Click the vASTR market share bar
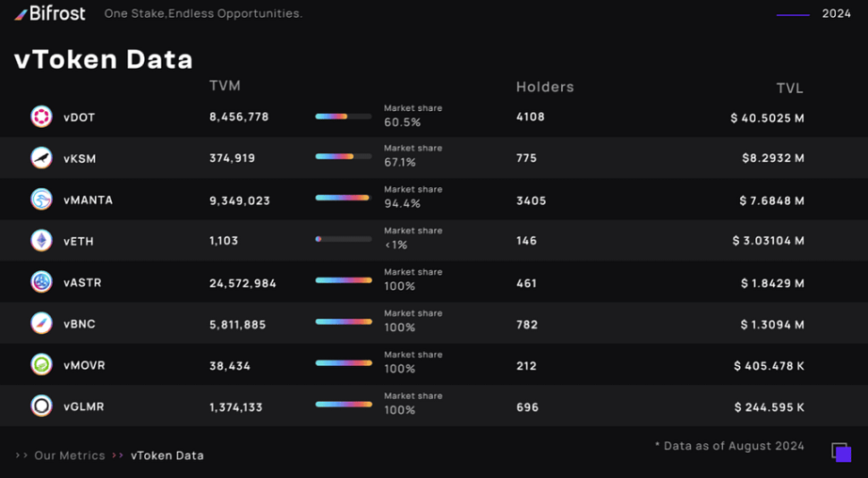 point(344,280)
